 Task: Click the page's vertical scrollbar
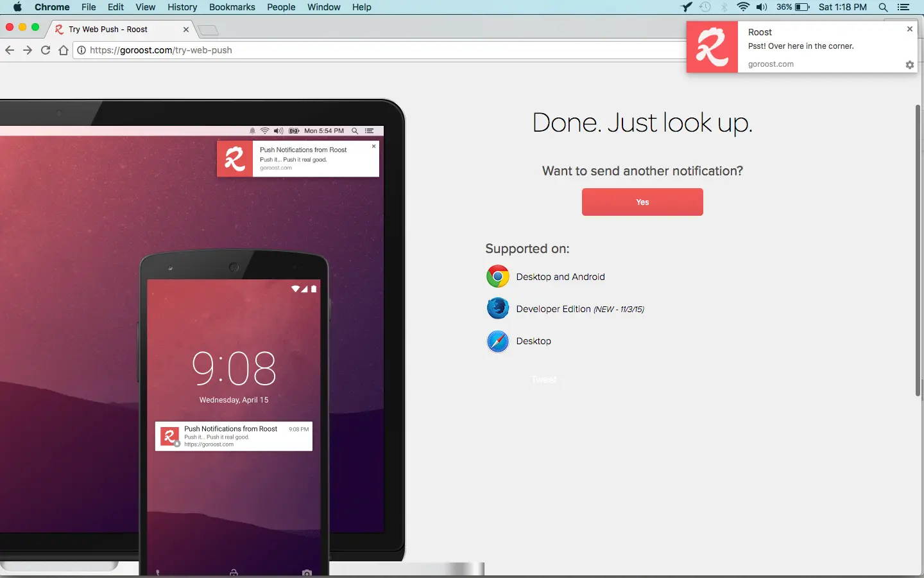tap(918, 250)
